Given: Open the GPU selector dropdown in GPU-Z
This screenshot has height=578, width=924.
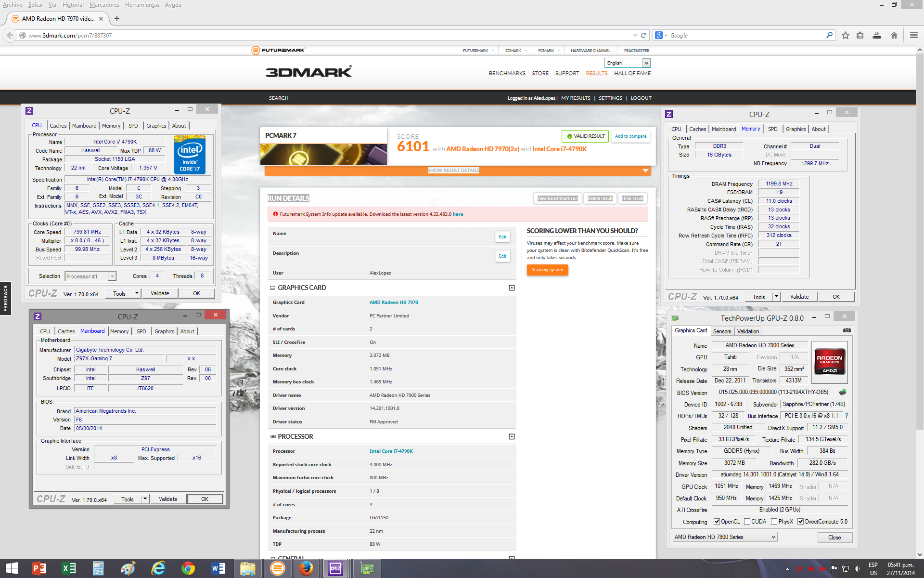Looking at the screenshot, I should pos(725,537).
